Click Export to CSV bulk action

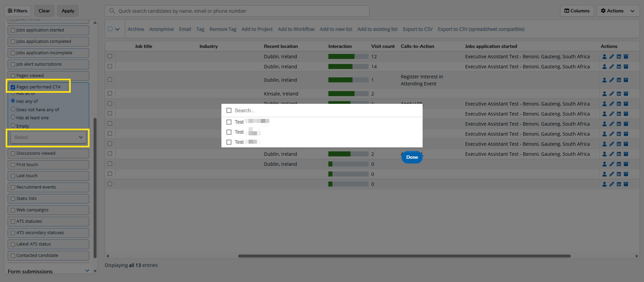[x=417, y=29]
